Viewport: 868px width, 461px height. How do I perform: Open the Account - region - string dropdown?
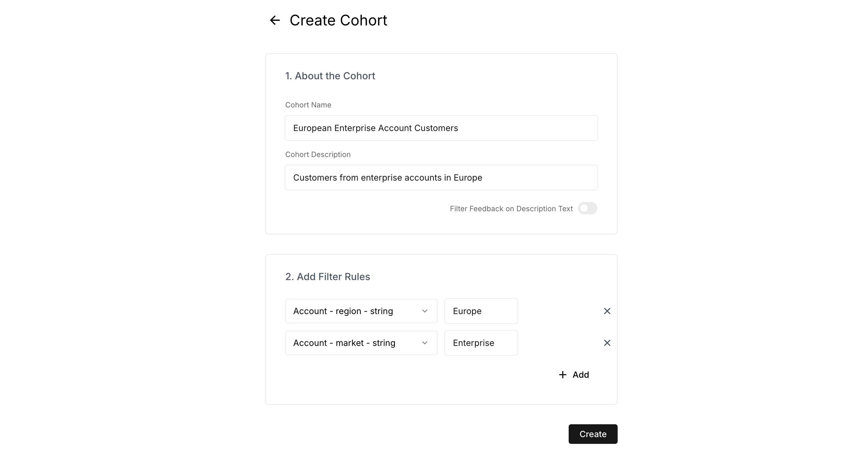tap(354, 311)
